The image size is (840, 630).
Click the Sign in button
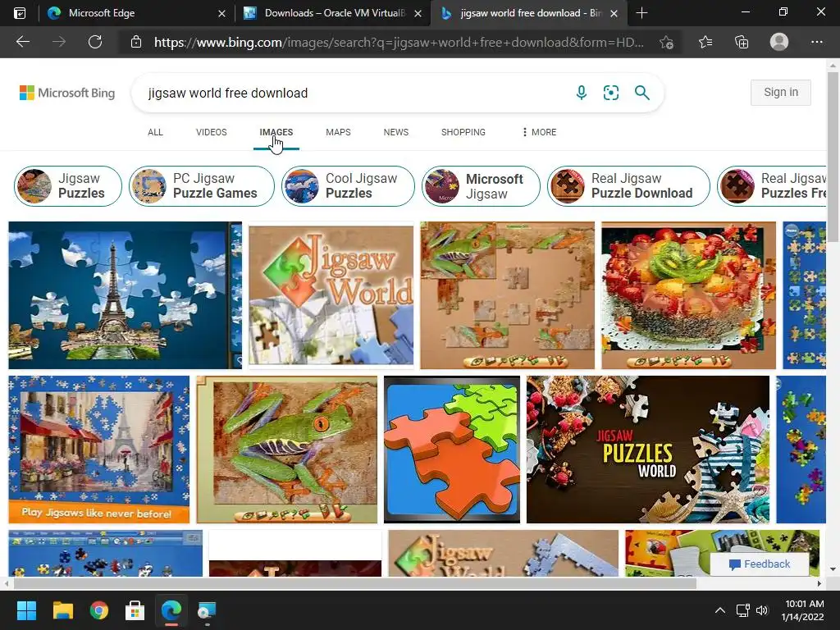781,92
